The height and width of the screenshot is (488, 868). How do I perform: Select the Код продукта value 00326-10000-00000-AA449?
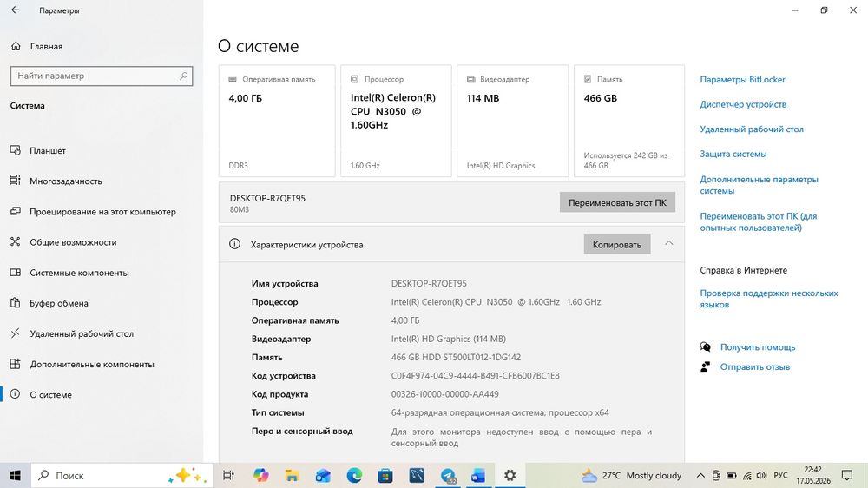(444, 394)
